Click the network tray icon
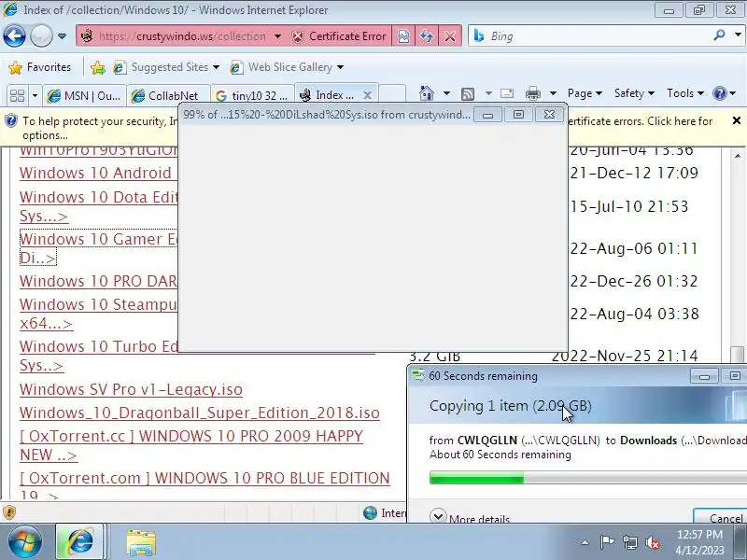 coord(629,542)
